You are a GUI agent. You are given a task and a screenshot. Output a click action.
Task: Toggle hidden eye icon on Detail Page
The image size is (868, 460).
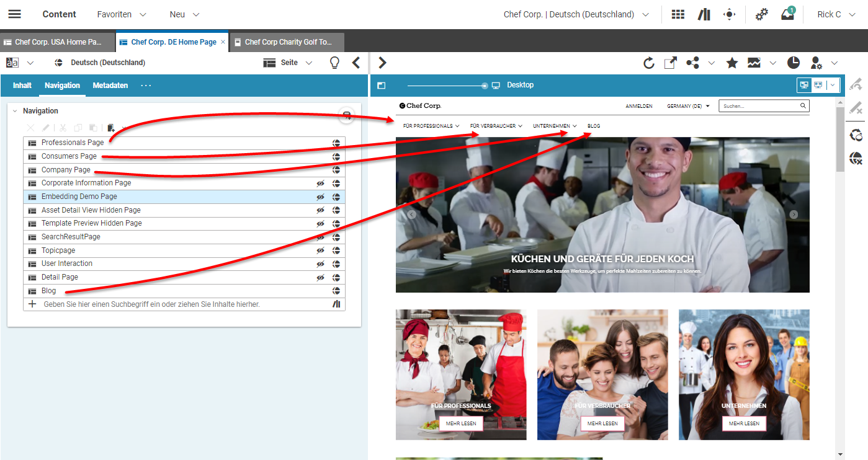coord(320,278)
